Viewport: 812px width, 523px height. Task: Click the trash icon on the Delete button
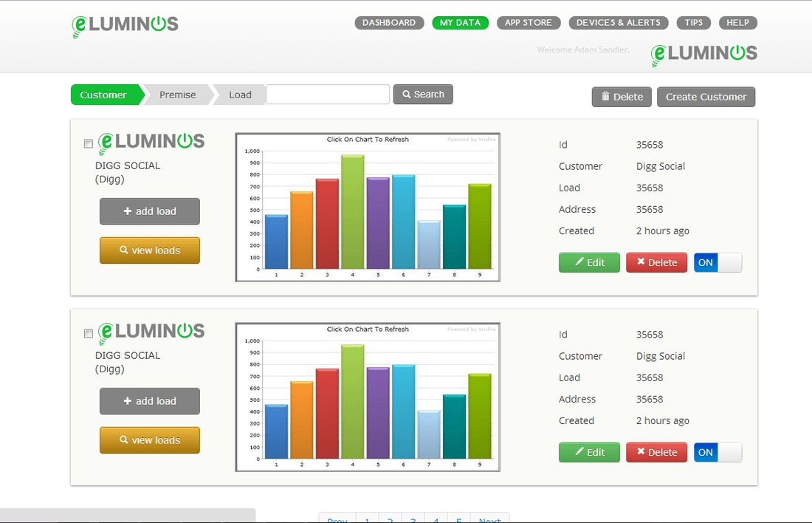606,96
